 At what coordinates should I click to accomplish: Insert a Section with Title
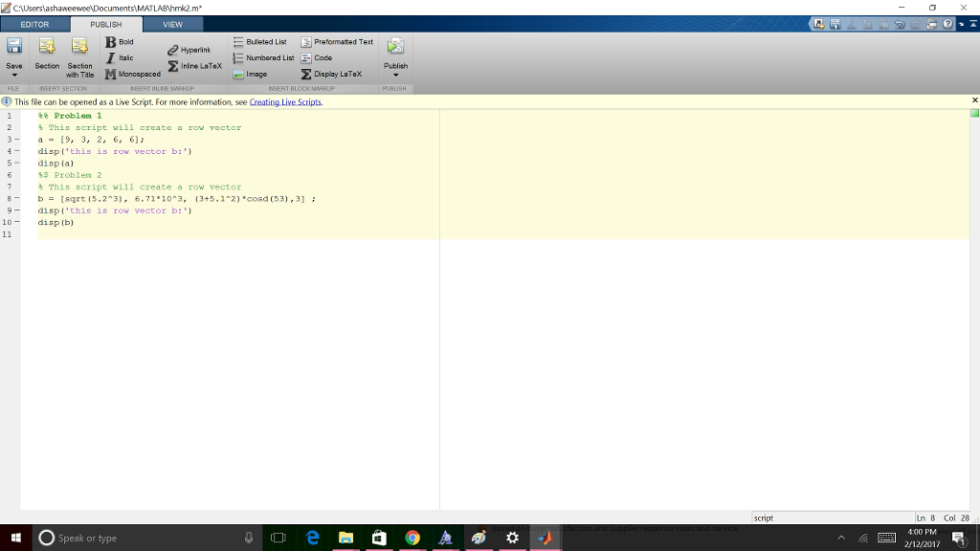click(x=79, y=55)
